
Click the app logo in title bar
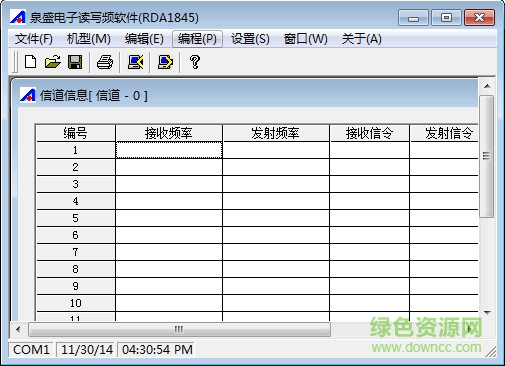point(18,17)
